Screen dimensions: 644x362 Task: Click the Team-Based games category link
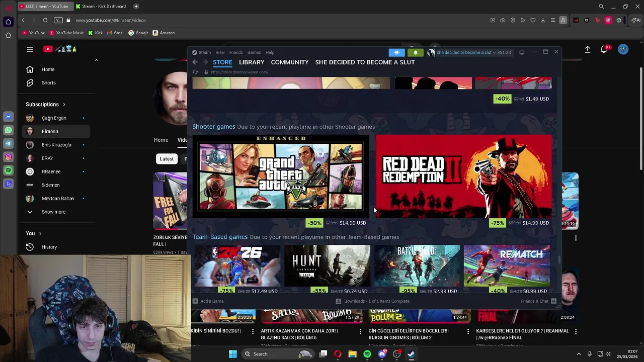pos(220,237)
